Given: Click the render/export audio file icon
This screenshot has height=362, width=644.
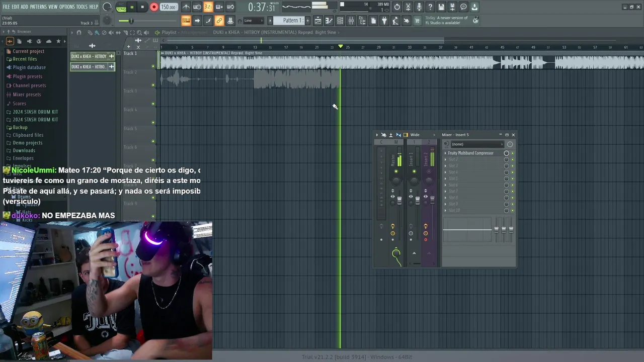Looking at the screenshot, I should (452, 7).
